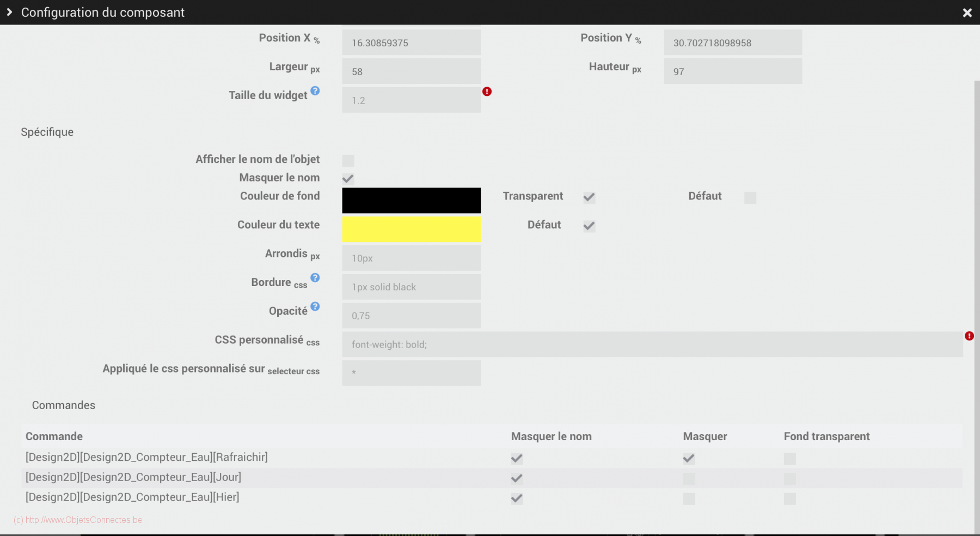Viewport: 980px width, 536px height.
Task: Click the Masquer column header
Action: coord(705,436)
